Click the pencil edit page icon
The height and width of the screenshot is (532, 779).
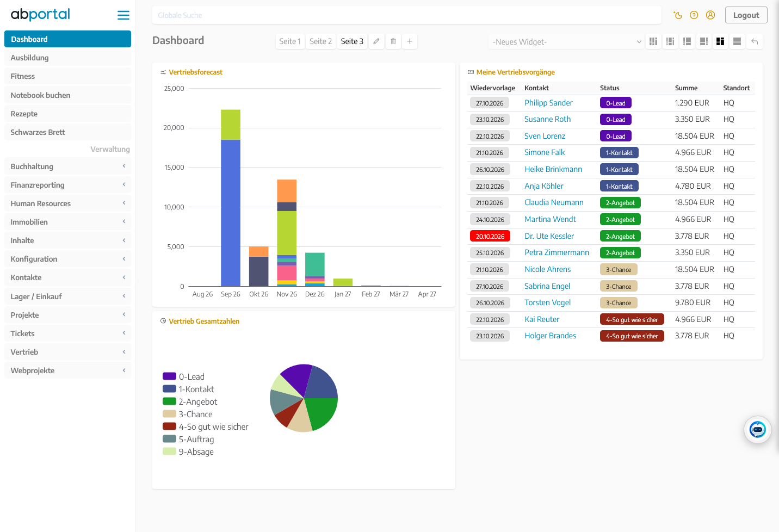[x=376, y=41]
